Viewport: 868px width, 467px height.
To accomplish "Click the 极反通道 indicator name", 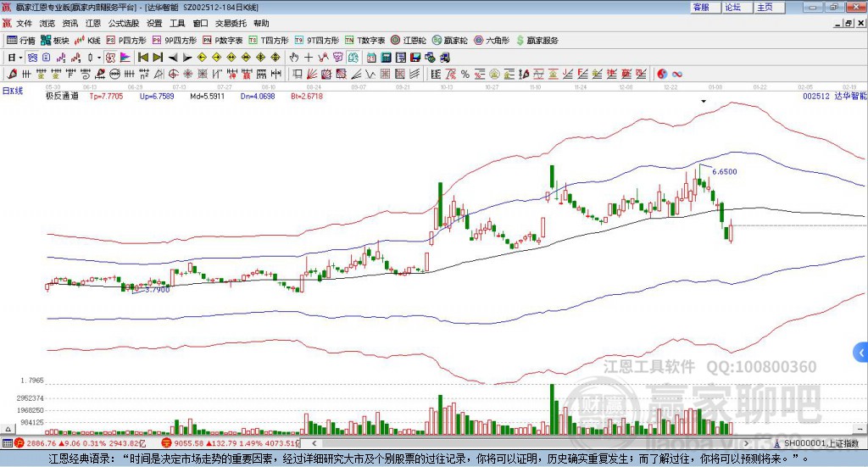I will [62, 96].
